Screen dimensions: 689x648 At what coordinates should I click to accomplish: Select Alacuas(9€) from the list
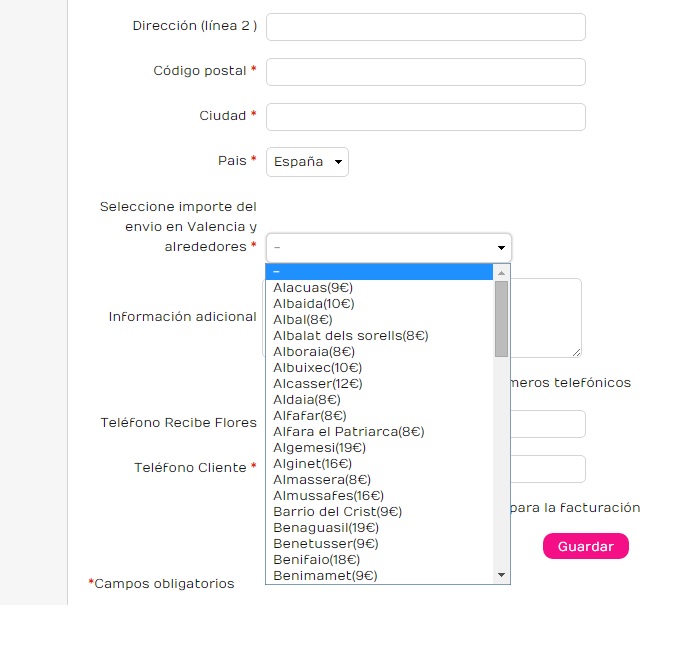click(308, 288)
